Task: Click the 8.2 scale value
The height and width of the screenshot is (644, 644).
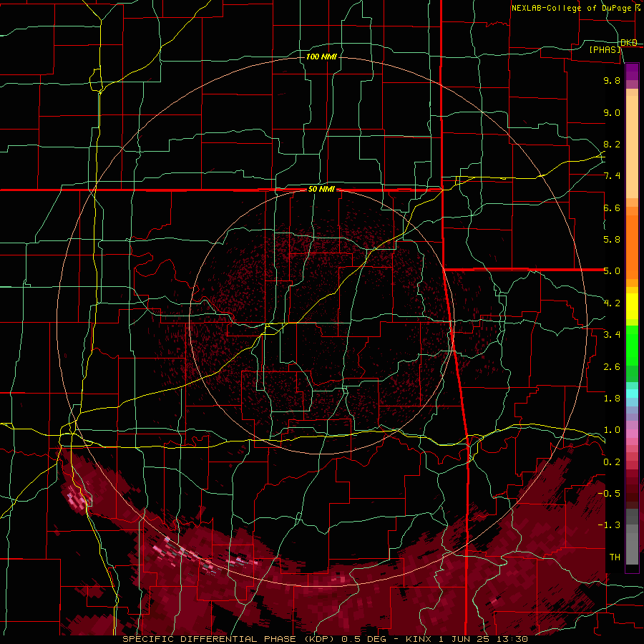Action: (x=612, y=144)
